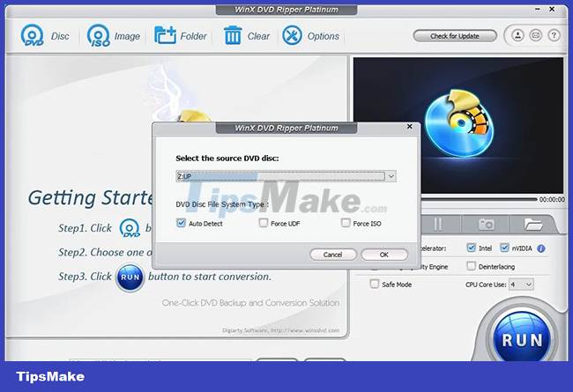Enable Safe Mode checkbox
Screen dimensions: 573x392
pos(375,284)
